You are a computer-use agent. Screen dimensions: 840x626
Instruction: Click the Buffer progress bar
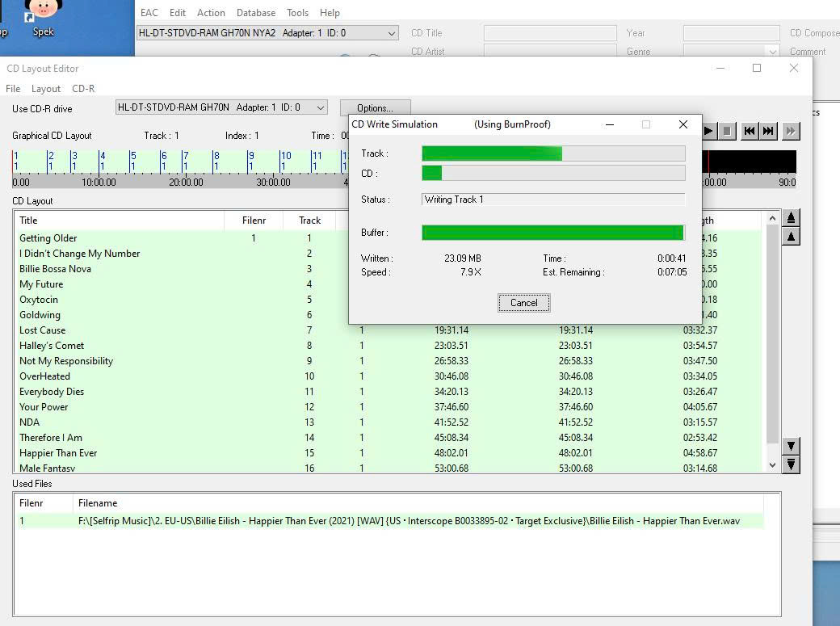coord(553,233)
